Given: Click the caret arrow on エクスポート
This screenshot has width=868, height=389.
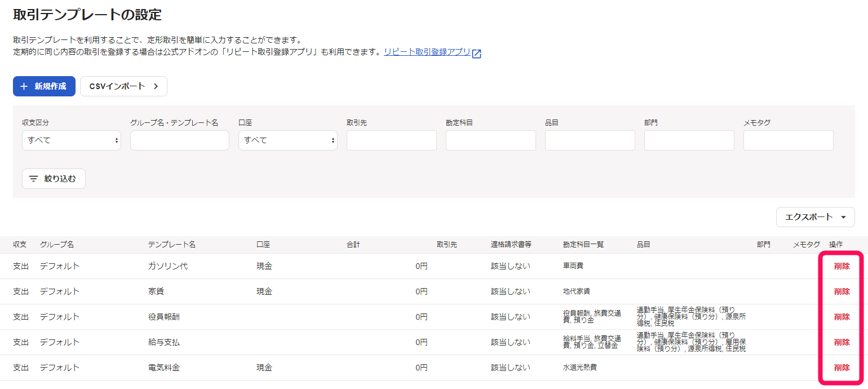Looking at the screenshot, I should tap(843, 217).
